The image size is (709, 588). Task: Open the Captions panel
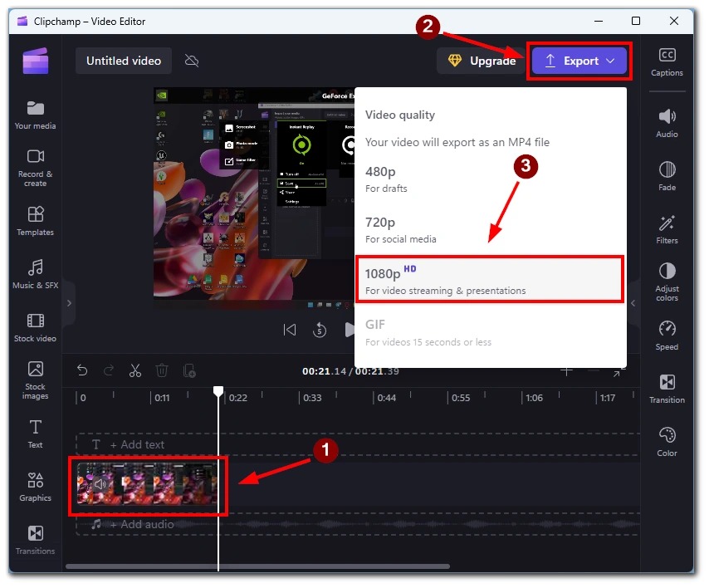pyautogui.click(x=667, y=62)
